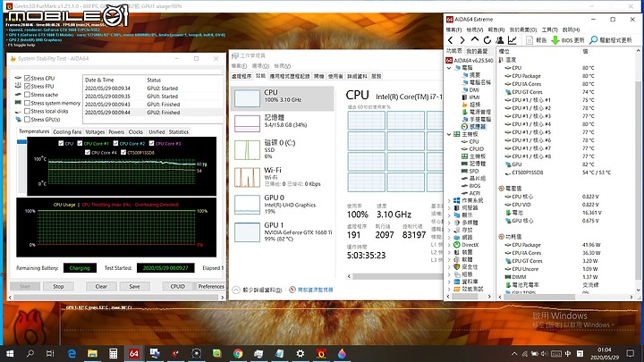Switch to Voltages tab

(x=95, y=131)
